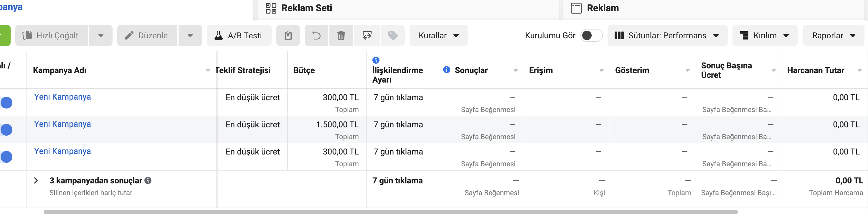868x217 pixels.
Task: Click the A/B Testi button
Action: 239,35
